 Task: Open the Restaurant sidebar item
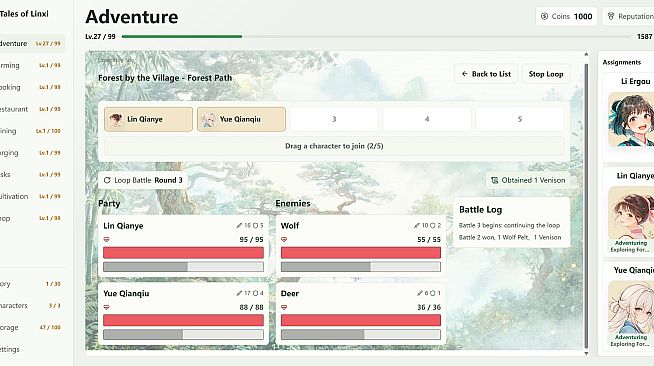[32, 109]
